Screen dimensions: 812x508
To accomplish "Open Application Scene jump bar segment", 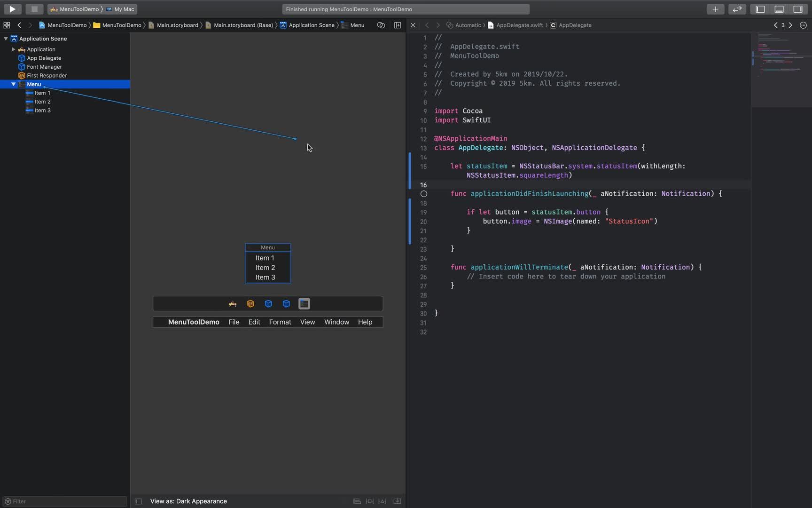I will pyautogui.click(x=307, y=25).
